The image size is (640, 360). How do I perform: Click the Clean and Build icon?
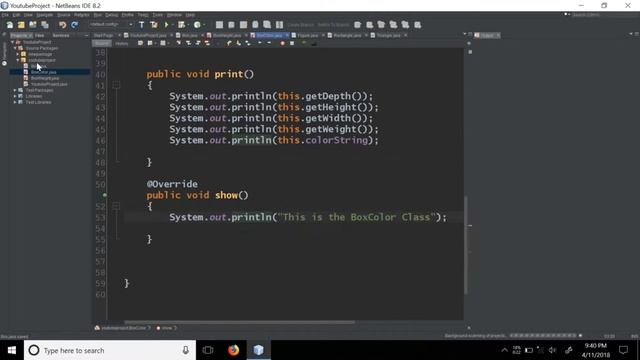(x=154, y=25)
